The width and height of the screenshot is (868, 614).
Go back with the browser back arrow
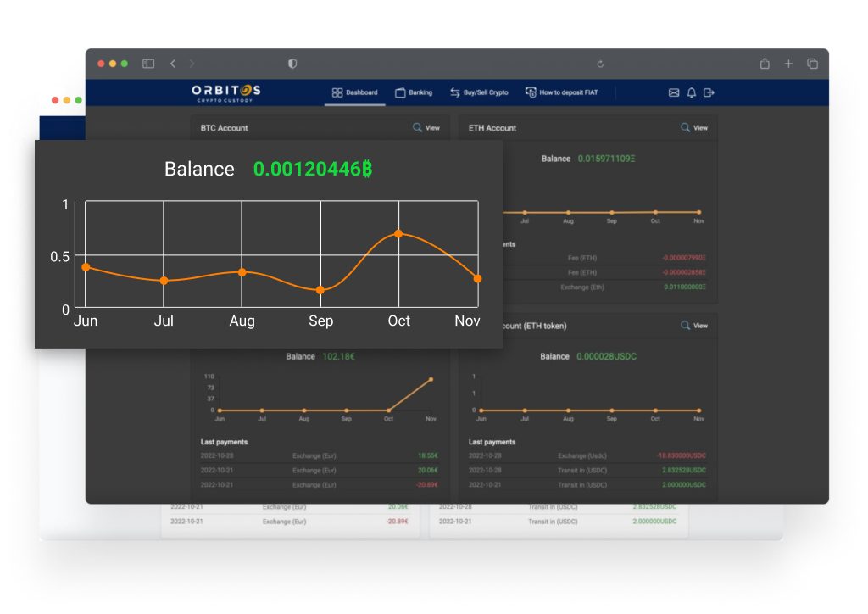point(173,64)
